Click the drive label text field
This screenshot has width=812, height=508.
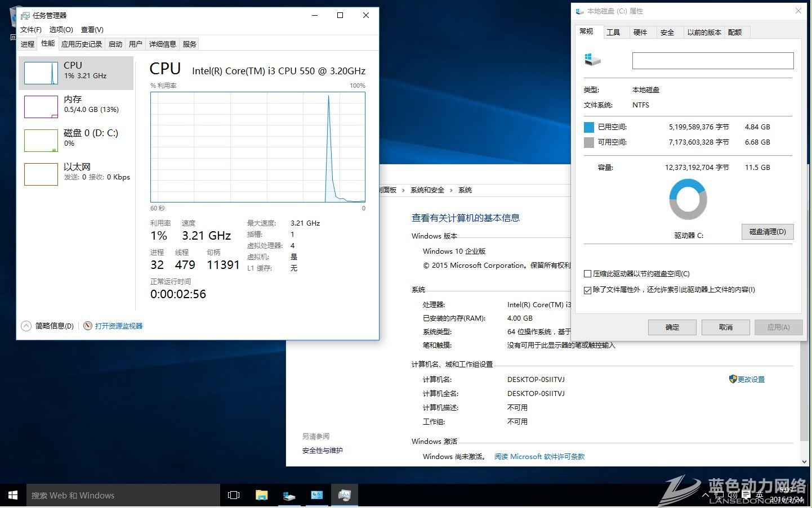point(712,61)
